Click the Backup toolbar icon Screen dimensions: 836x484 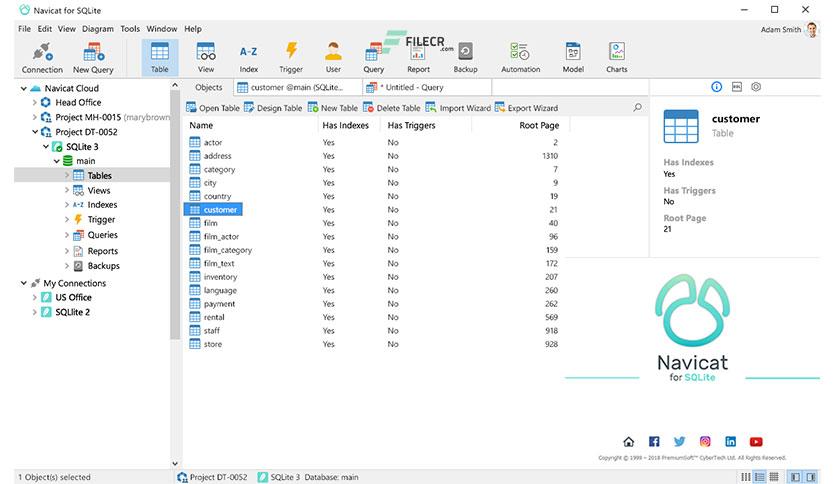coord(465,58)
